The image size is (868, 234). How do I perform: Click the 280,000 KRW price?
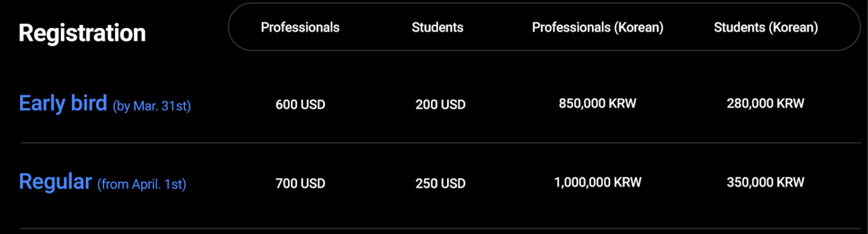[x=765, y=103]
